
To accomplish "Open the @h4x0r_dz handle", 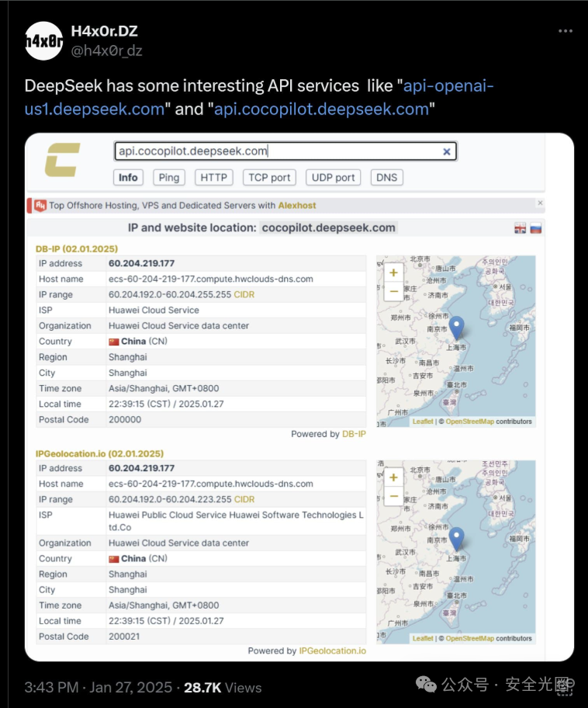I will click(106, 50).
